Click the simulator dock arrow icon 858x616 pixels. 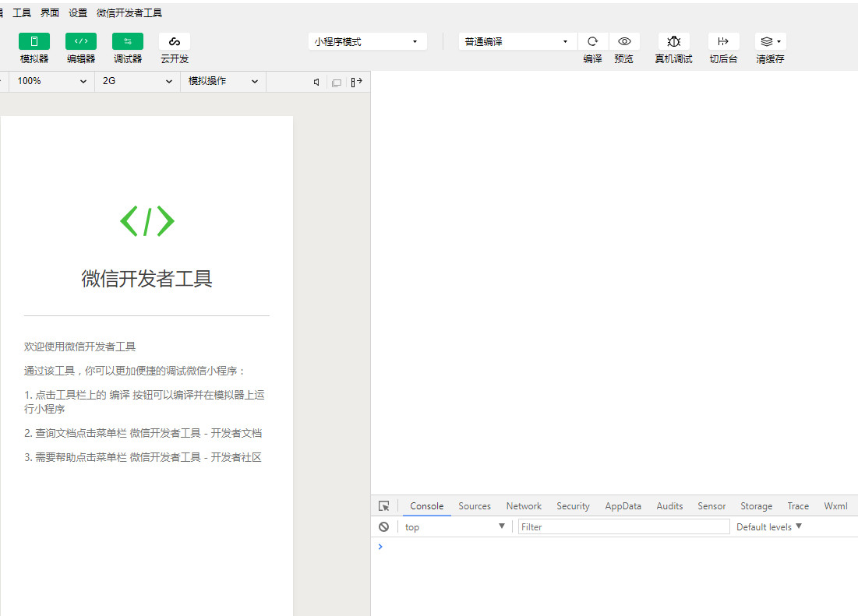pyautogui.click(x=357, y=82)
